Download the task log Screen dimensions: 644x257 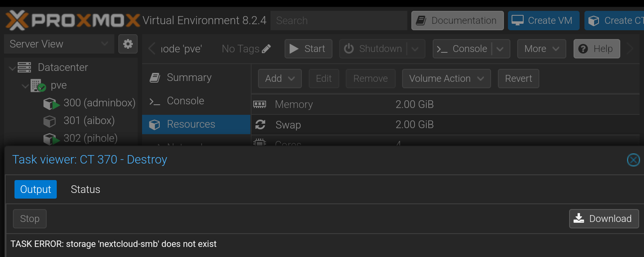tap(604, 219)
